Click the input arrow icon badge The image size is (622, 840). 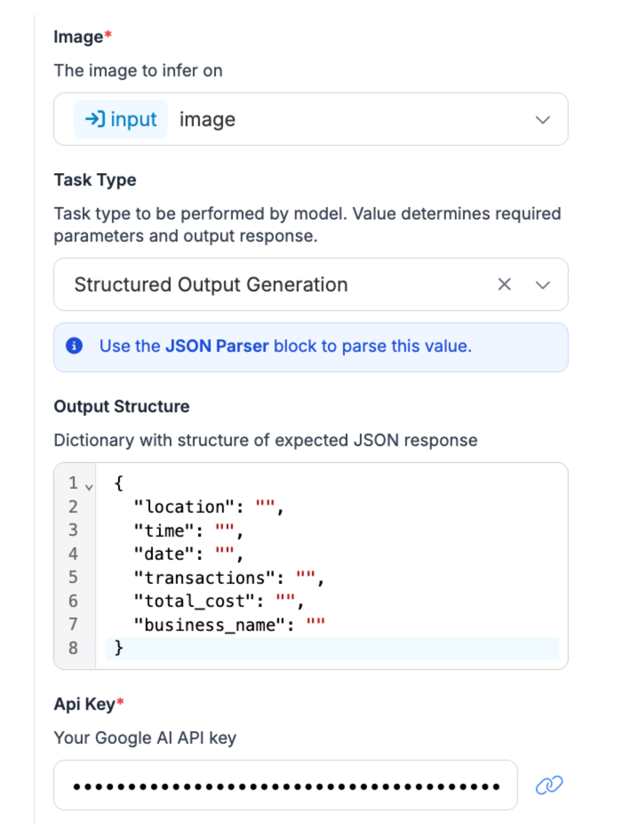pos(95,119)
